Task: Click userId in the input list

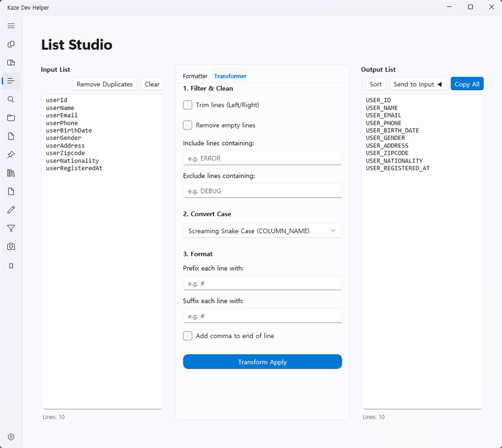Action: [56, 100]
